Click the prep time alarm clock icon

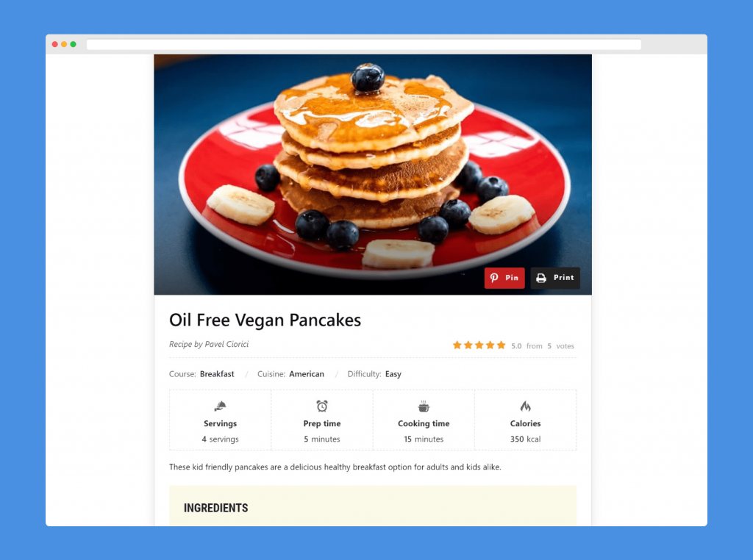coord(322,406)
